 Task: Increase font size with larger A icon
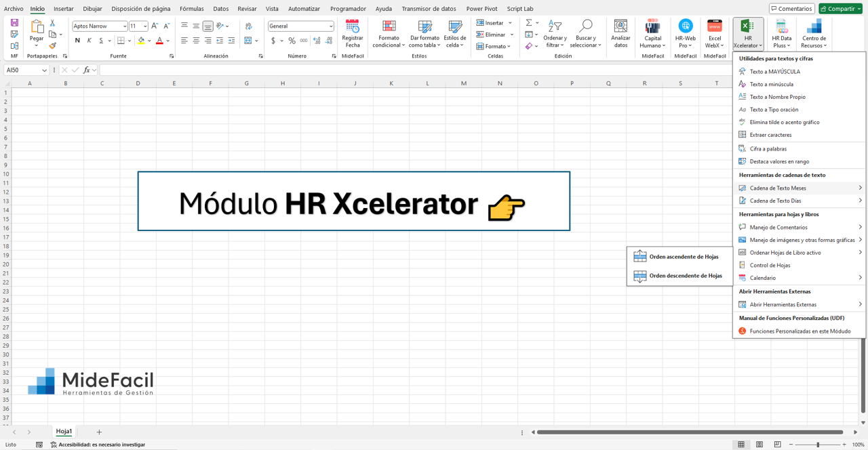pyautogui.click(x=155, y=26)
